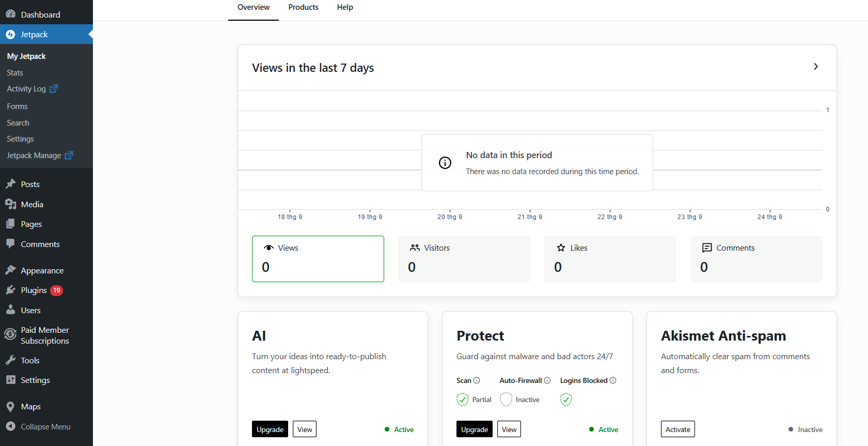Switch to the Overview tab
This screenshot has height=446, width=868.
coord(254,7)
